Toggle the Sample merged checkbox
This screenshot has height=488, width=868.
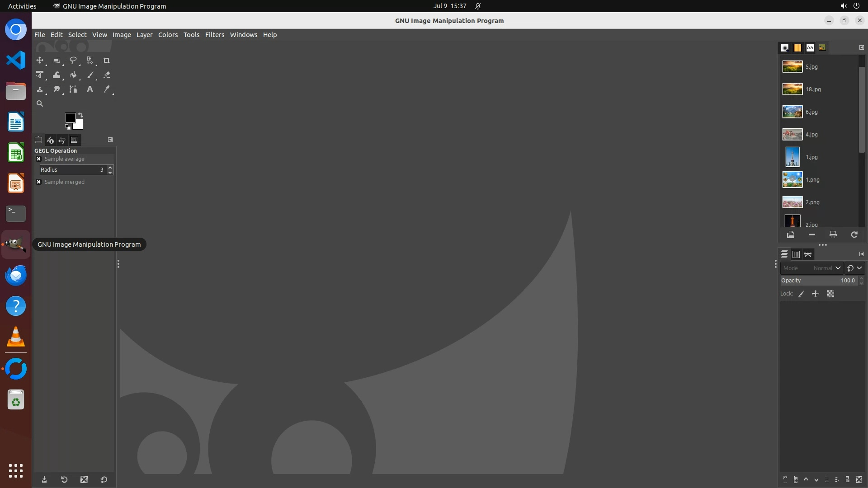click(39, 182)
